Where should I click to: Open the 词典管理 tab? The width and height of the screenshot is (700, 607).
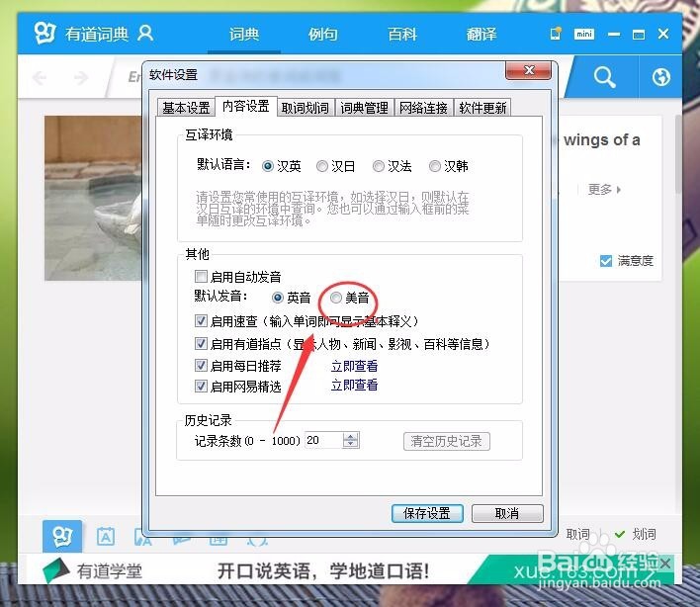coord(364,108)
